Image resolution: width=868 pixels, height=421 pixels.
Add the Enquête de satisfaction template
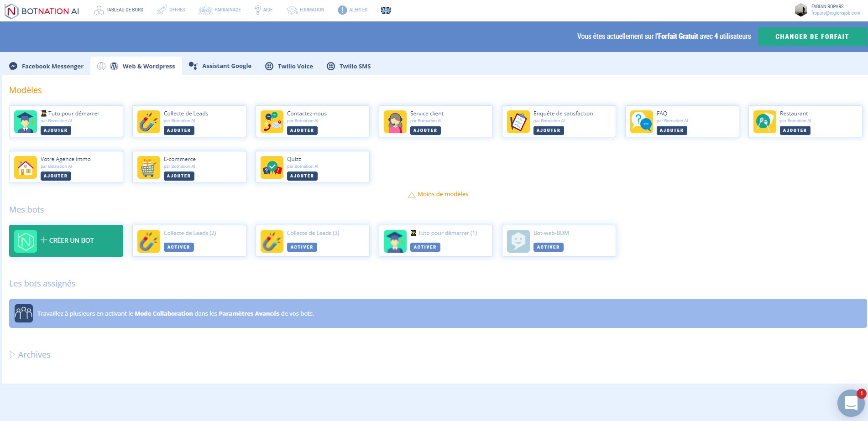[x=548, y=130]
